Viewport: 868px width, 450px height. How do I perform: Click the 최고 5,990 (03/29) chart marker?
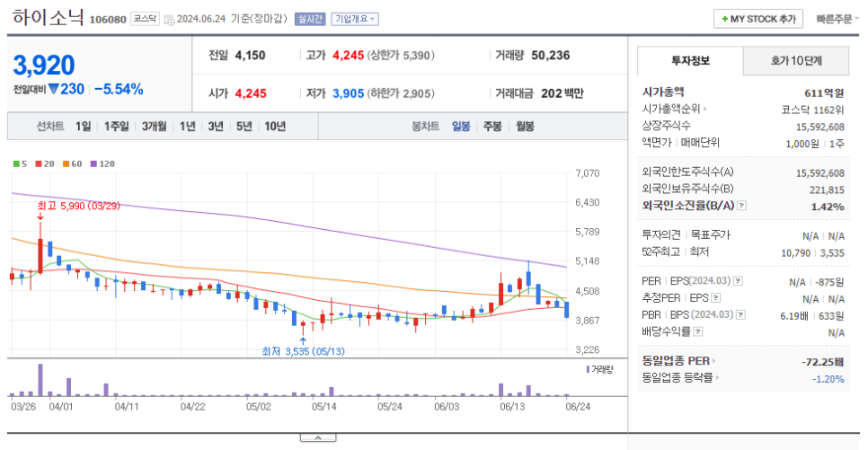pos(78,206)
